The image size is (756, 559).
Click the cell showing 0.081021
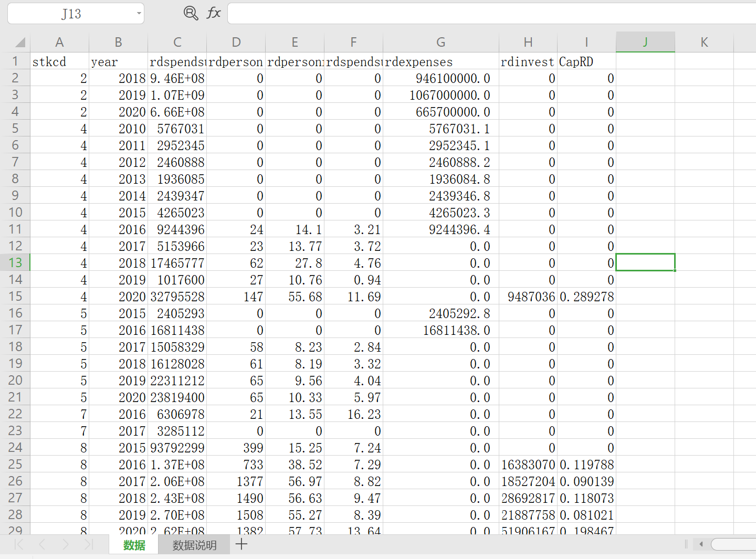(x=587, y=515)
